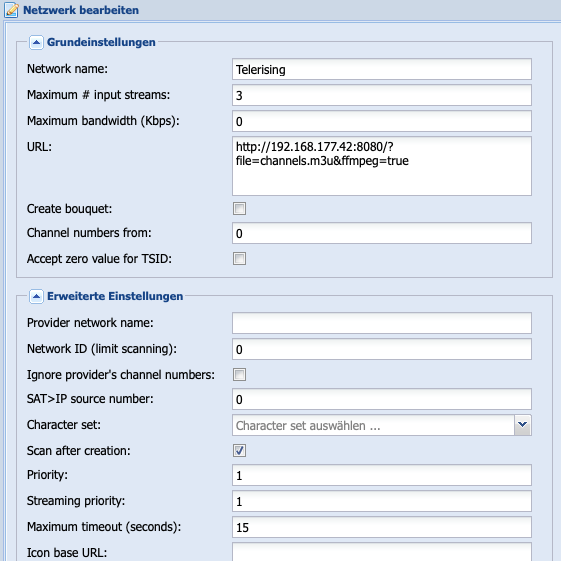The image size is (561, 561).
Task: Click the Maximum timeout (seconds) field
Action: 382,527
